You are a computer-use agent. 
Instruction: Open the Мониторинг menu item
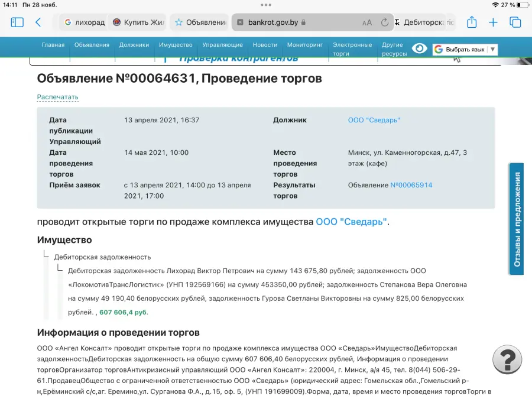305,45
